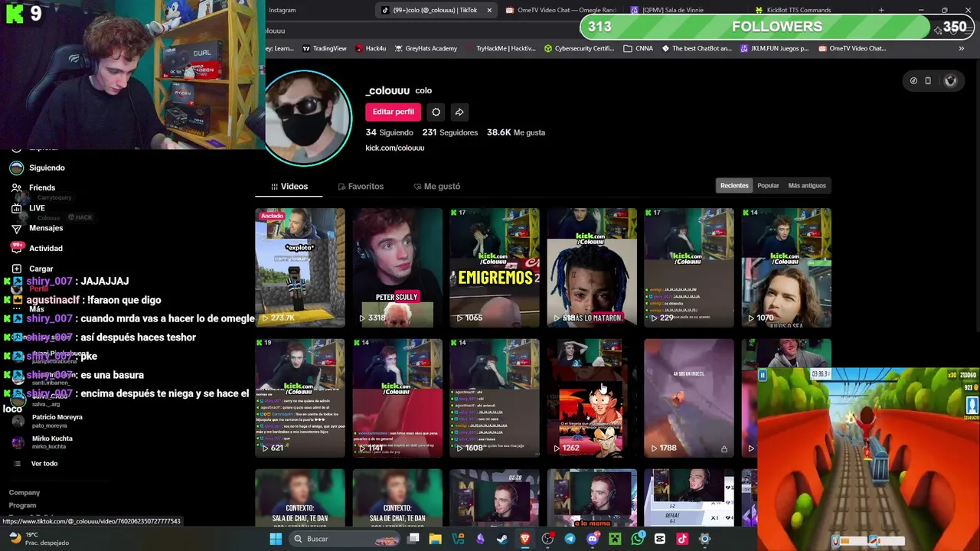Pause the Subway Surfers game

tap(763, 375)
